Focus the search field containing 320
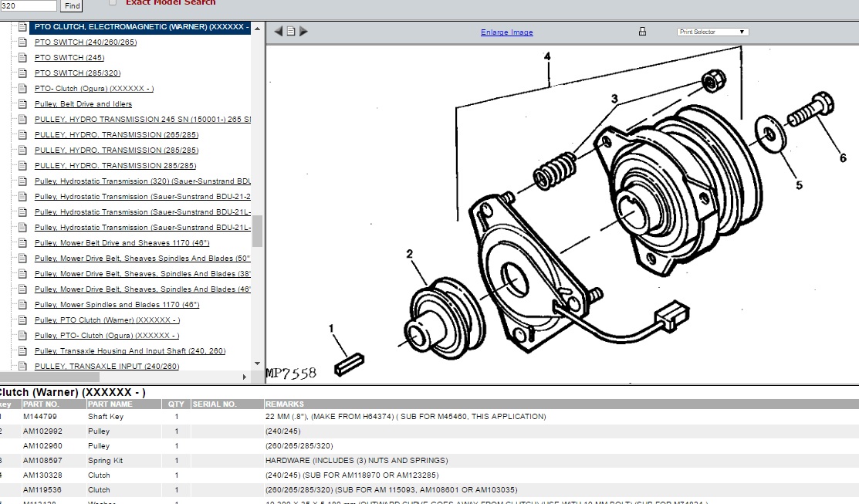 click(28, 5)
